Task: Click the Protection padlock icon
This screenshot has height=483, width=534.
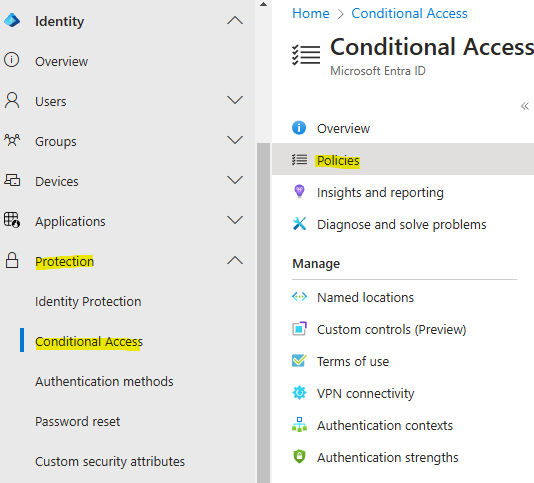Action: point(12,260)
